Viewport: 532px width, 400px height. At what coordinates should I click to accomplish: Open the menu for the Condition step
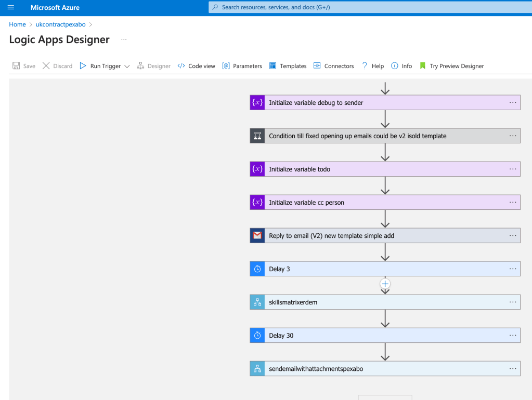(x=513, y=136)
